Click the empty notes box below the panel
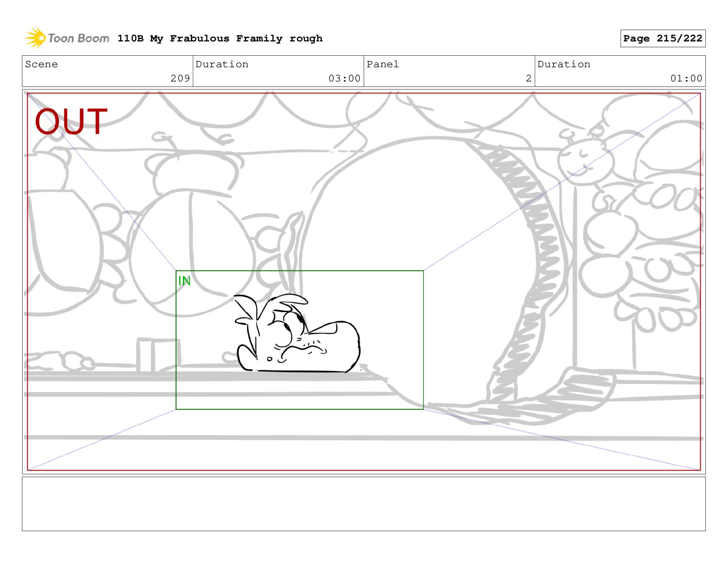 tap(364, 504)
